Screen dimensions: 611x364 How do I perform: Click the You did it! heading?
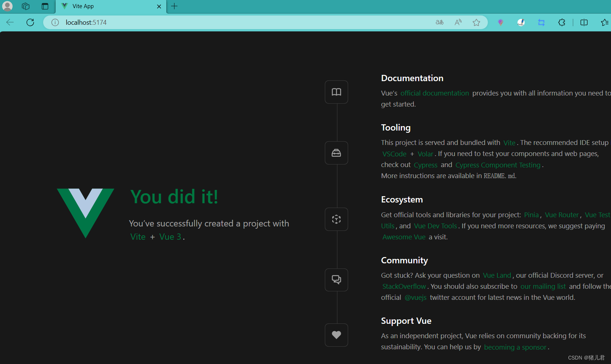pos(174,197)
